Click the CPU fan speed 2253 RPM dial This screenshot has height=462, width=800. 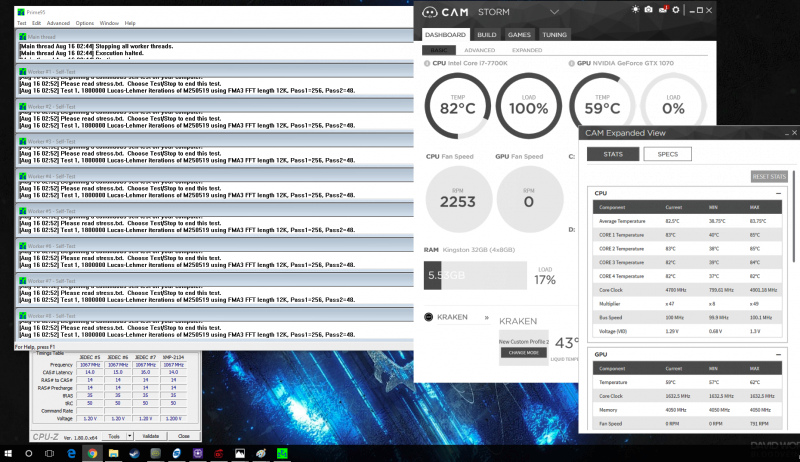click(459, 199)
